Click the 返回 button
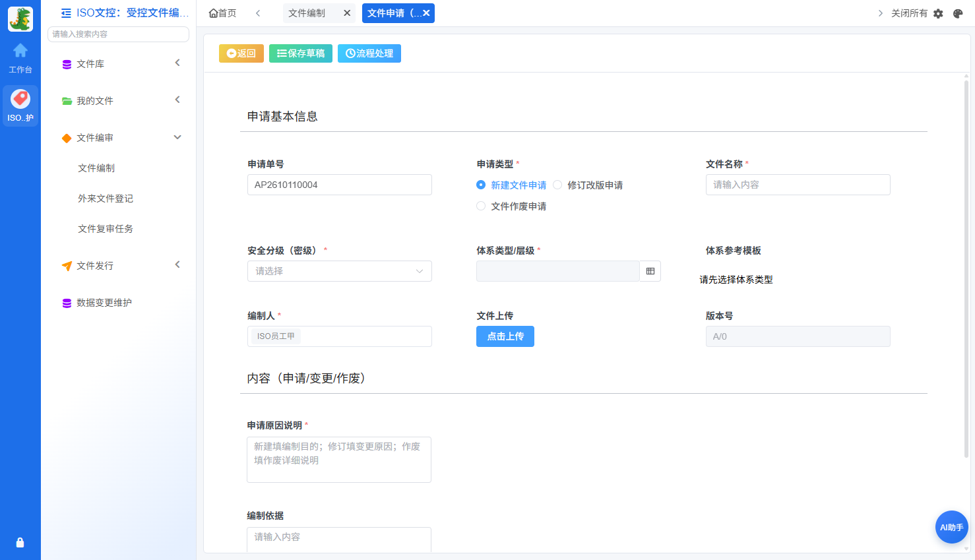 click(241, 53)
